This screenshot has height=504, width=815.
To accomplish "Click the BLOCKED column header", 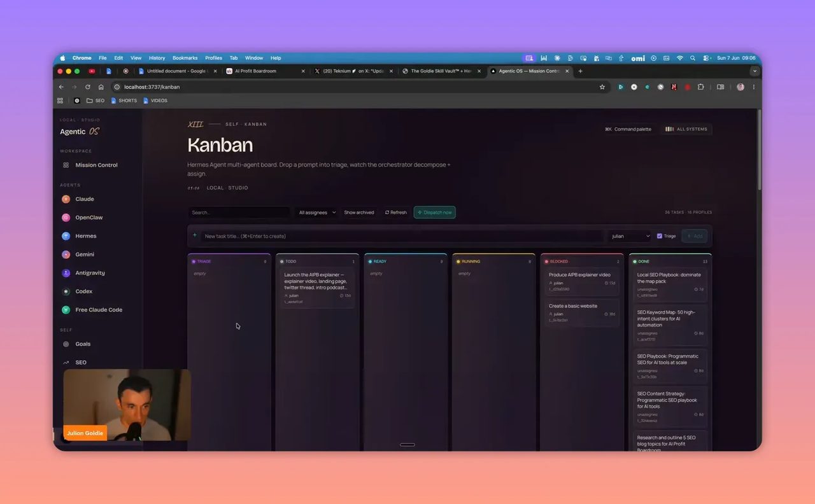I will pos(581,262).
